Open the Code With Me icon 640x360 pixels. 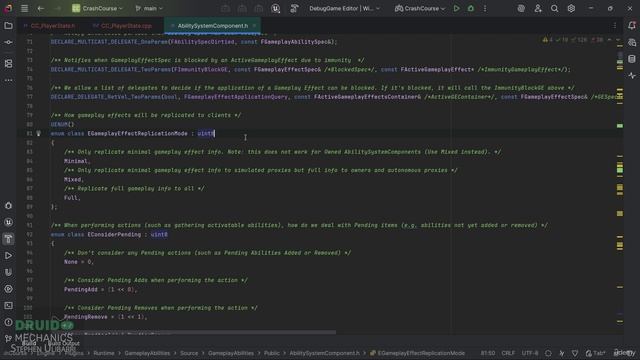coord(538,8)
